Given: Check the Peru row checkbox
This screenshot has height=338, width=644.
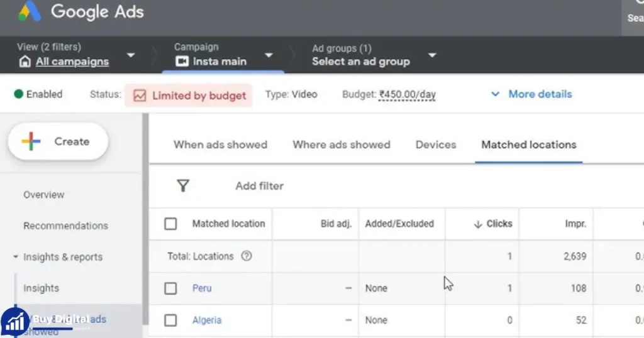Looking at the screenshot, I should 170,288.
